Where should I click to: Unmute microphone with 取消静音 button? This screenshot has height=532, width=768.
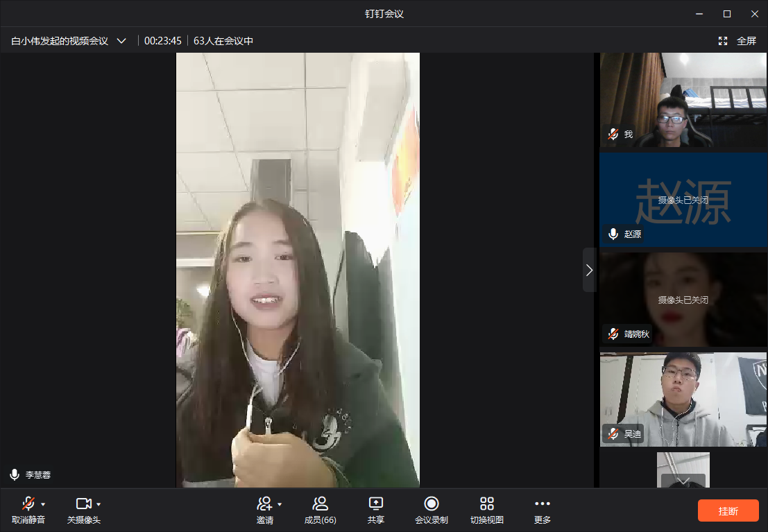pyautogui.click(x=28, y=510)
